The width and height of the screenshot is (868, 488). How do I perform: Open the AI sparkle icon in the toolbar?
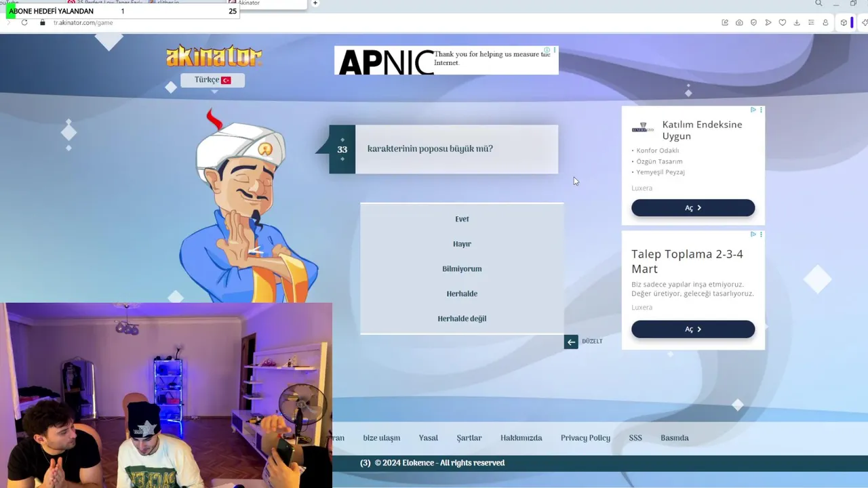865,22
